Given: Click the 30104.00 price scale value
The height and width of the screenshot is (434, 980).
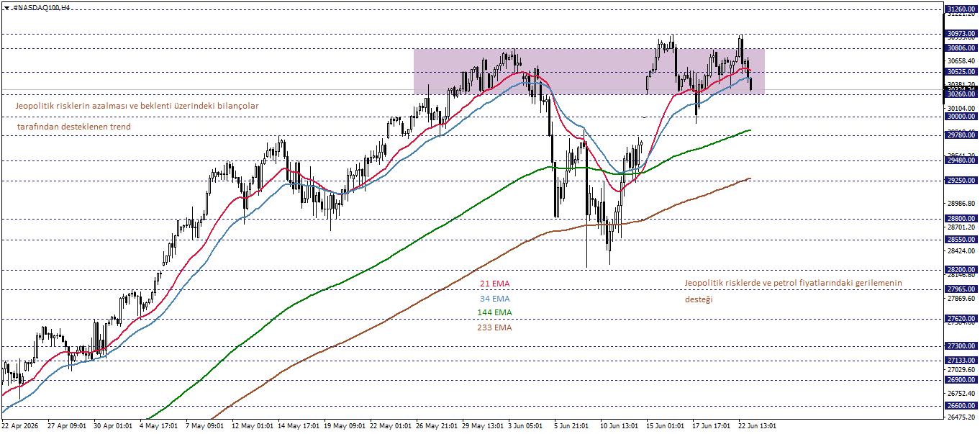Looking at the screenshot, I should pyautogui.click(x=961, y=107).
